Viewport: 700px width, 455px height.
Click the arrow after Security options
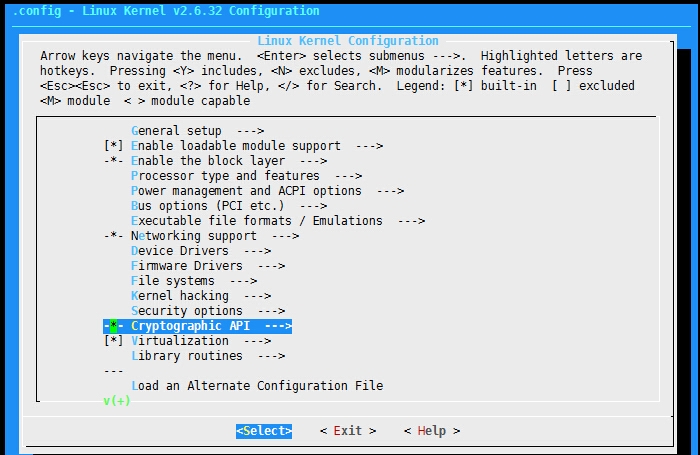pyautogui.click(x=271, y=311)
